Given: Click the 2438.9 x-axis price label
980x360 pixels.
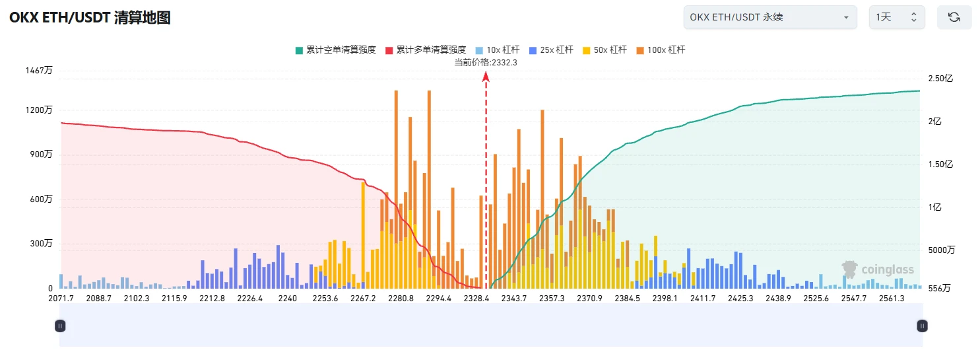Looking at the screenshot, I should pyautogui.click(x=778, y=299).
